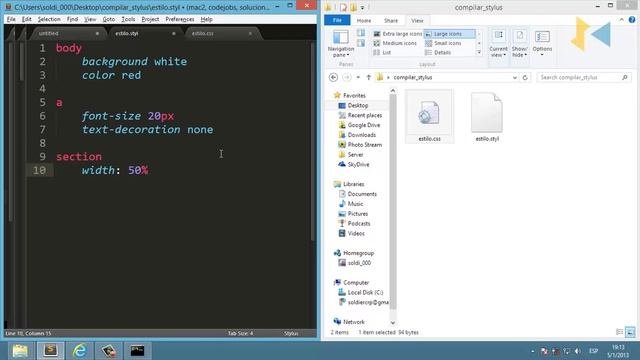Open the File tab in Explorer ribbon
This screenshot has width=640, height=360.
(337, 20)
